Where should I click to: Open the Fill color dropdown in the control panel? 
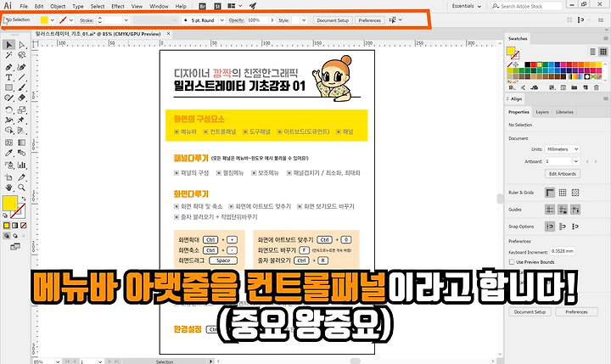coord(53,20)
